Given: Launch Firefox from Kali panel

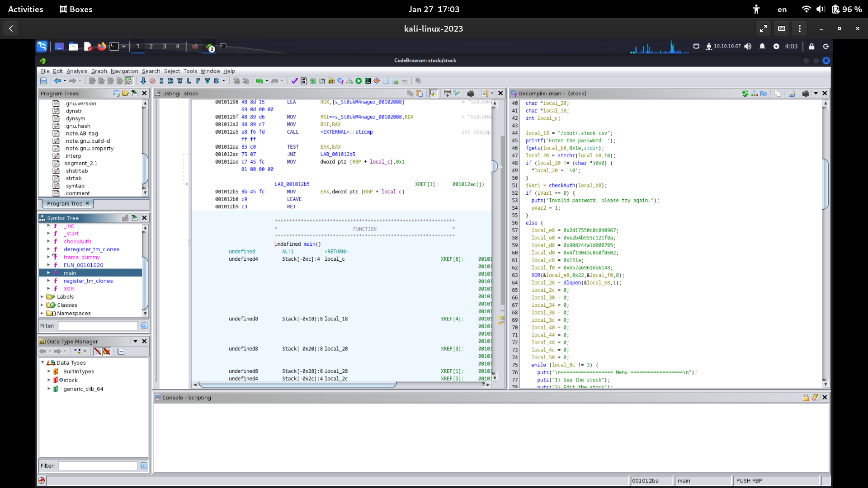Looking at the screenshot, I should (102, 47).
